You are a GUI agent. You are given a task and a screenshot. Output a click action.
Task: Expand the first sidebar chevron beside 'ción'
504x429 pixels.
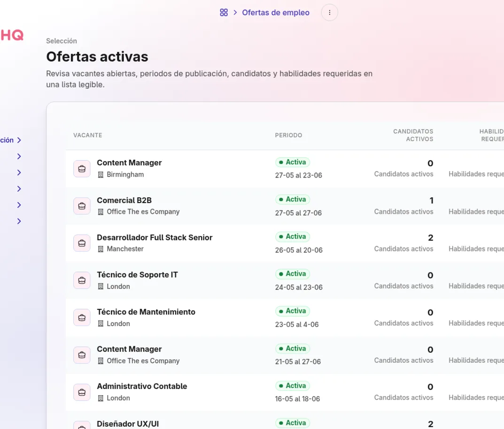tap(19, 140)
